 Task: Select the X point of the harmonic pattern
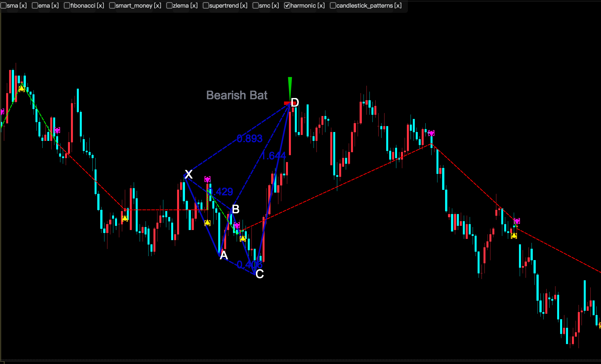188,174
